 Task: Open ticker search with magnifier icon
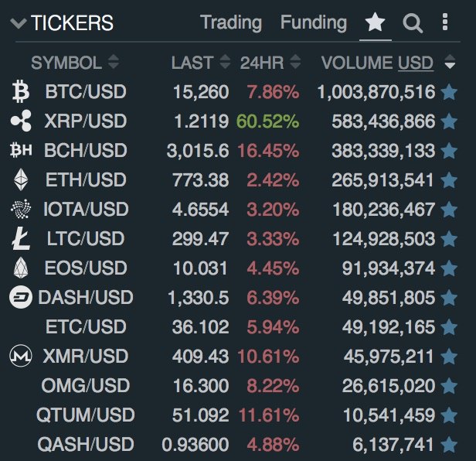coord(413,22)
